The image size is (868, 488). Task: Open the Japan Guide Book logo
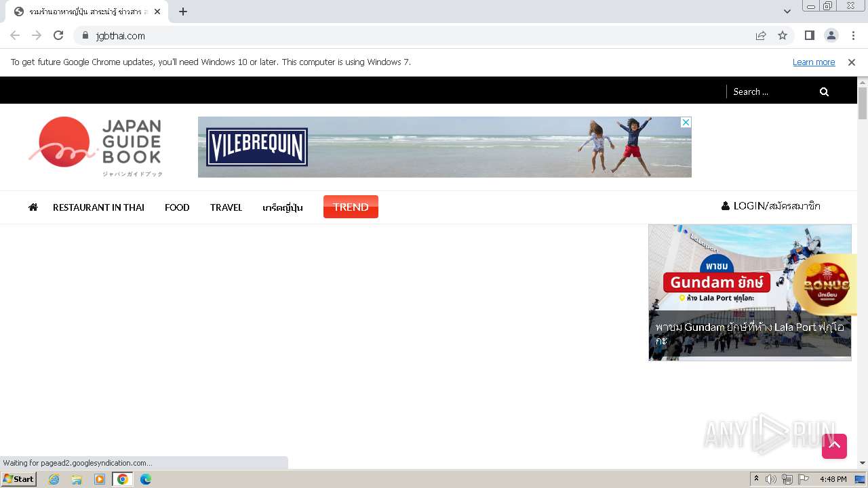(96, 147)
